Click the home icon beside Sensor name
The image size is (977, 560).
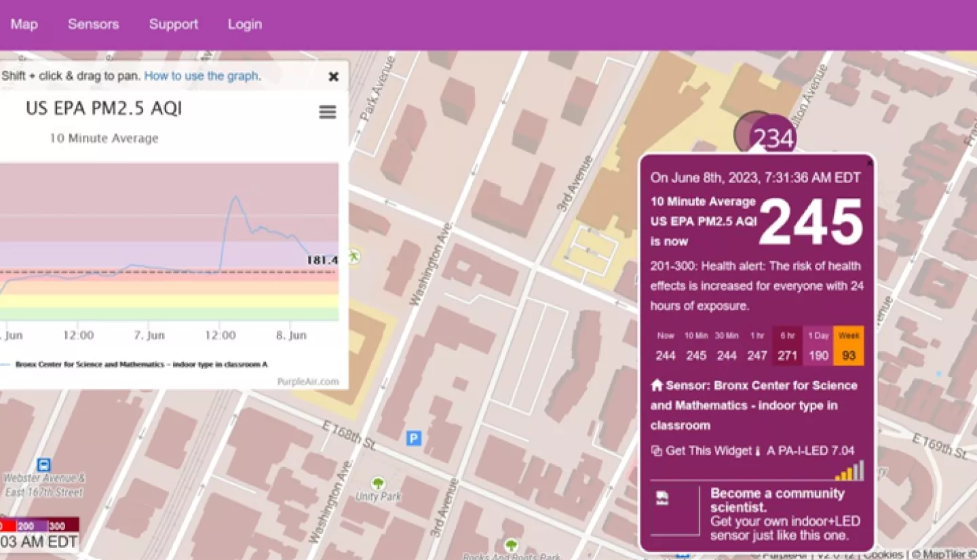657,385
